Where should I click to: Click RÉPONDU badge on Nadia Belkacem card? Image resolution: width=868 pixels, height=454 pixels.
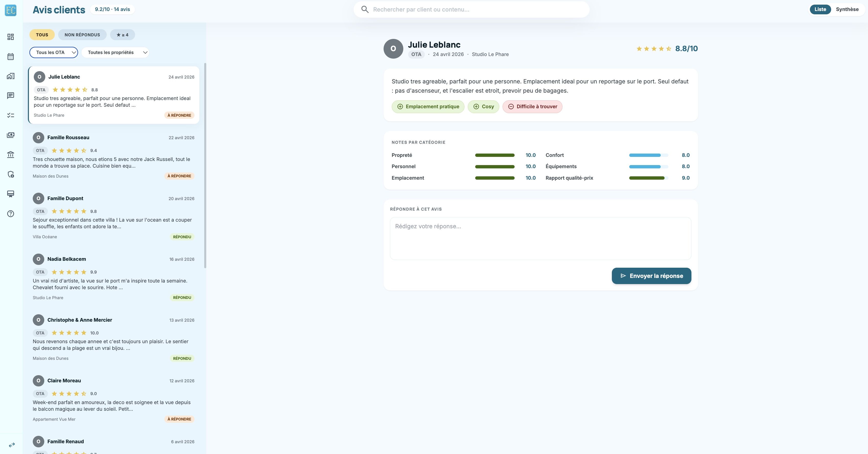click(182, 298)
